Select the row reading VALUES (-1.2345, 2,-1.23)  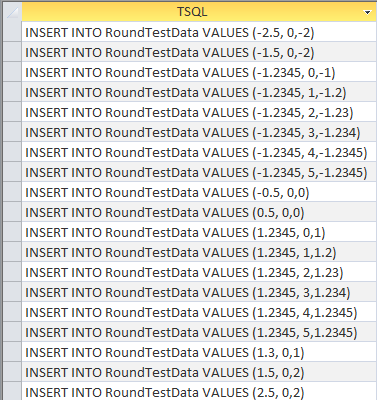coord(199,112)
